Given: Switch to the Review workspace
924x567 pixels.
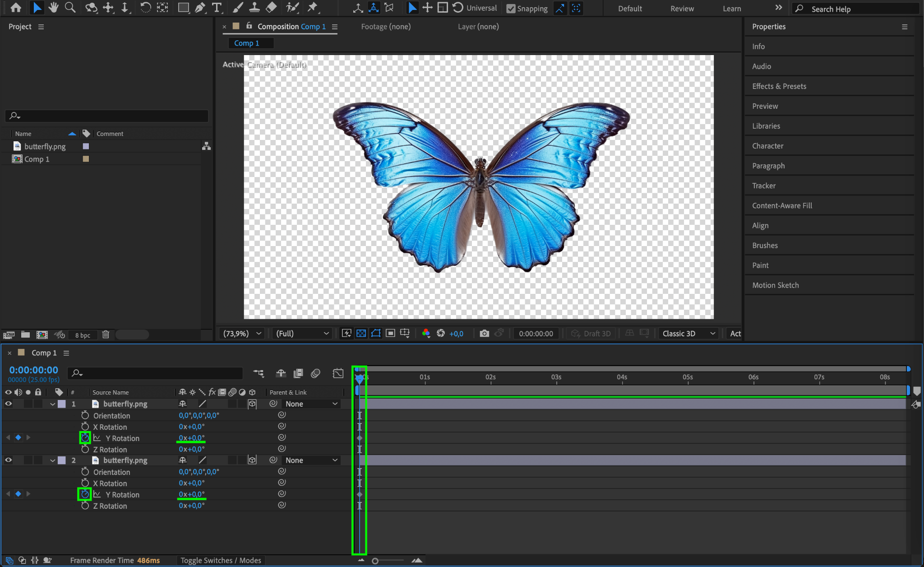Looking at the screenshot, I should [682, 9].
